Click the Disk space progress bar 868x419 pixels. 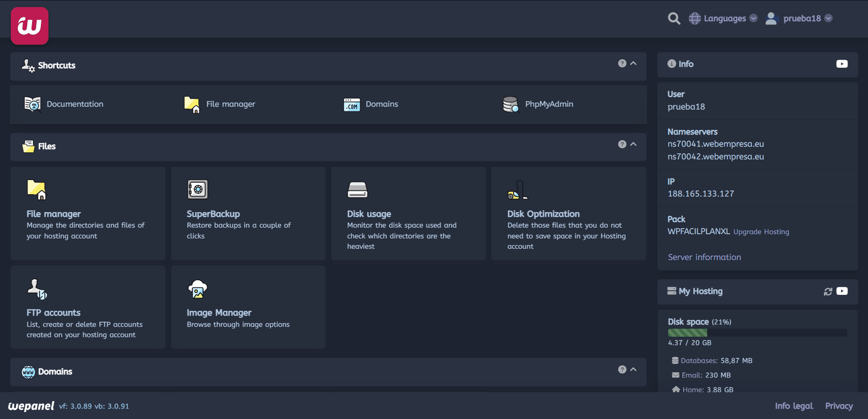tap(757, 333)
